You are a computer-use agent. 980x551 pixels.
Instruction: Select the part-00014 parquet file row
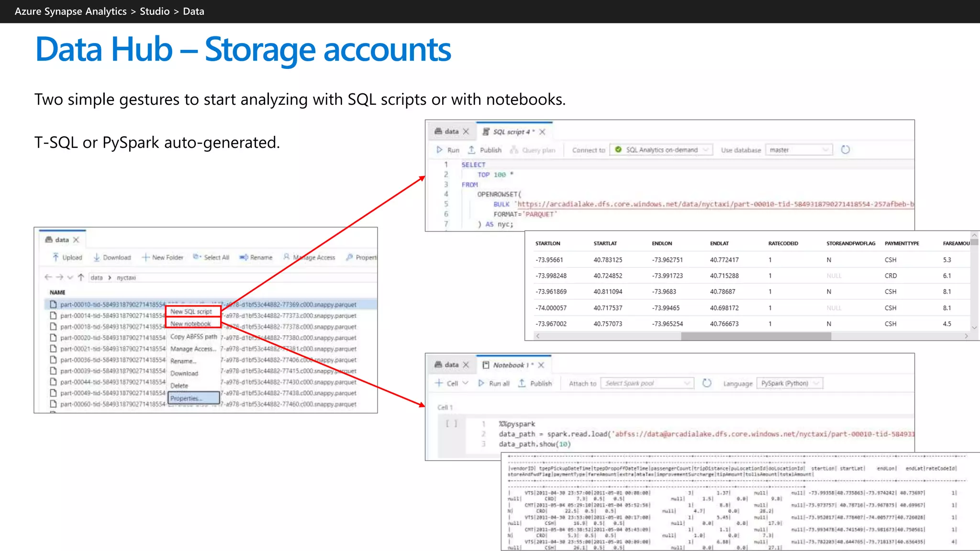click(x=211, y=316)
